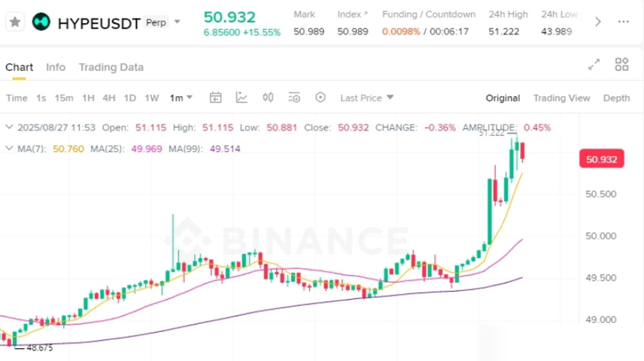
Task: Open the candlestick chart style icon
Action: click(x=268, y=98)
